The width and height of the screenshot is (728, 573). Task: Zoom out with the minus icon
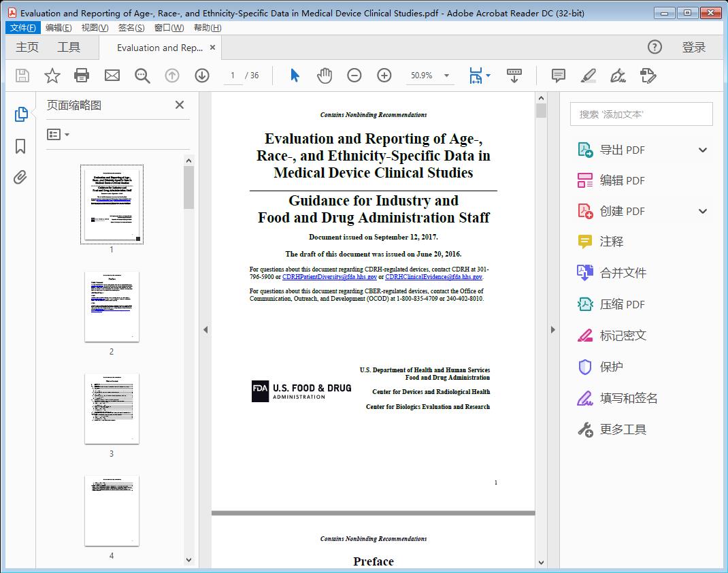[x=354, y=76]
